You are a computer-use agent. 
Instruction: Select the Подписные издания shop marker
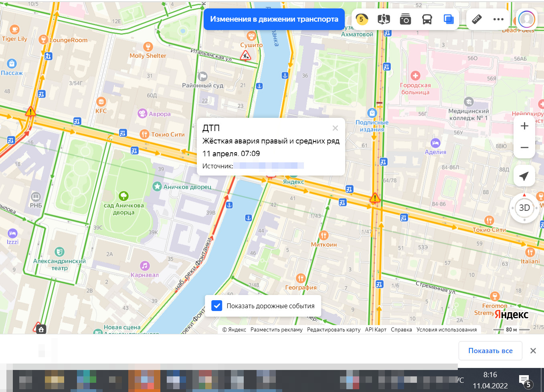[372, 113]
